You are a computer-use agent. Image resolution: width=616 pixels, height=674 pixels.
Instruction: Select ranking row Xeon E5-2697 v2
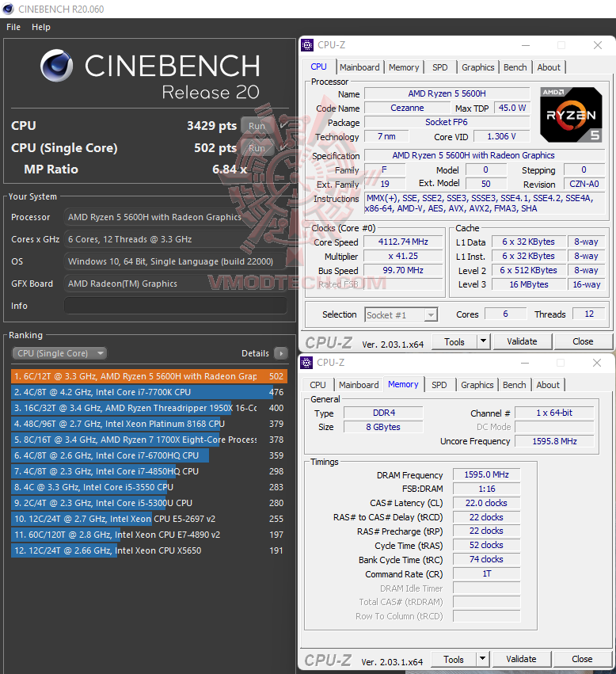[149, 519]
